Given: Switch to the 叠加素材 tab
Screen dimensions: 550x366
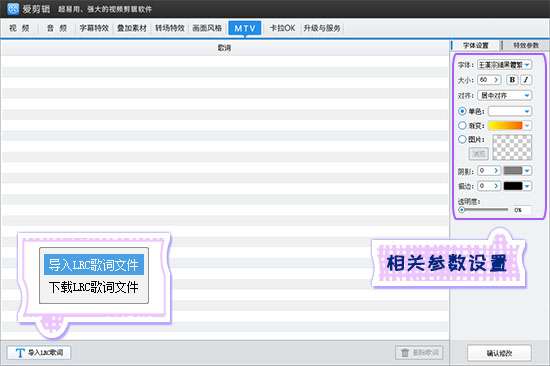Looking at the screenshot, I should (132, 28).
